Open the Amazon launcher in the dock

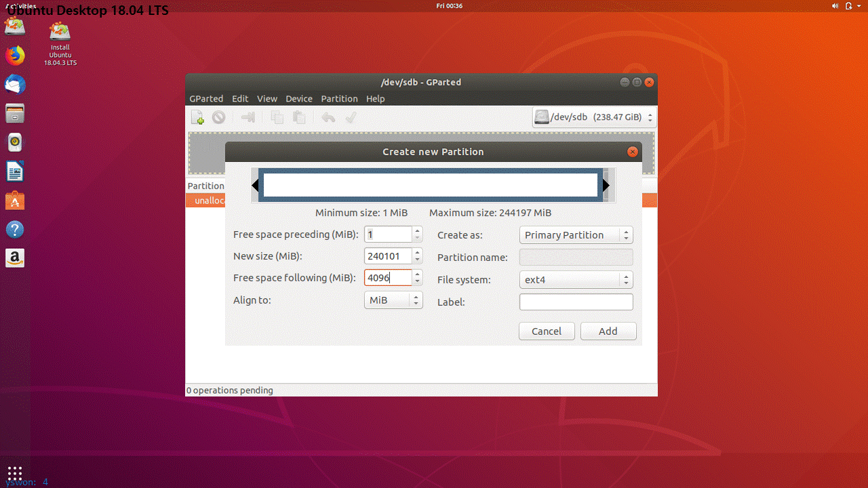click(15, 258)
